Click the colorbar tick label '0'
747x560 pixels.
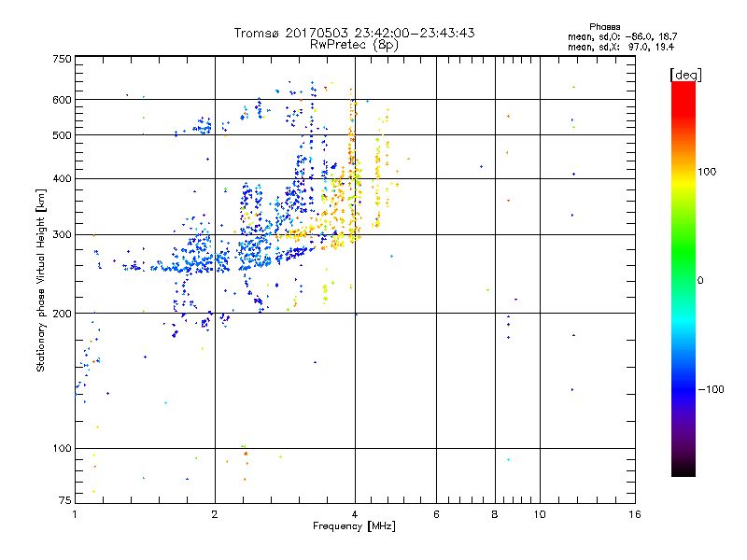tap(700, 281)
